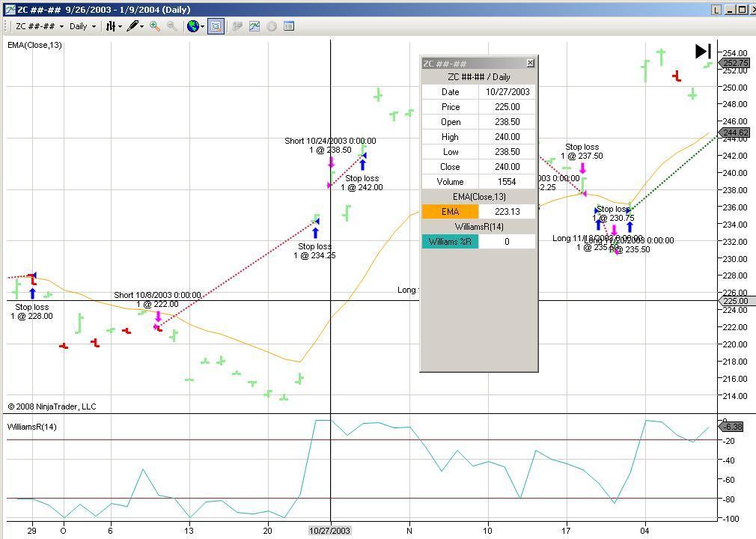The image size is (756, 539).
Task: Click the Stop loss 1 @ 242.00 label
Action: tap(362, 183)
